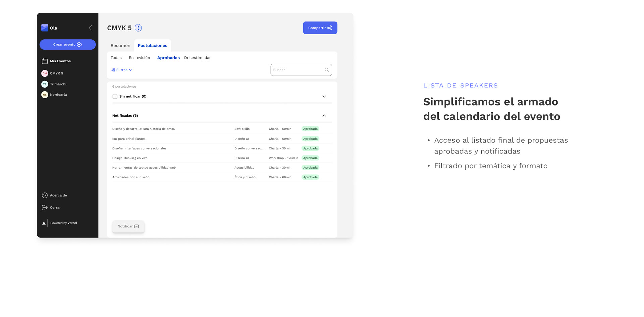Collapse the sidebar with the back chevron
The width and height of the screenshot is (644, 317).
coord(90,28)
